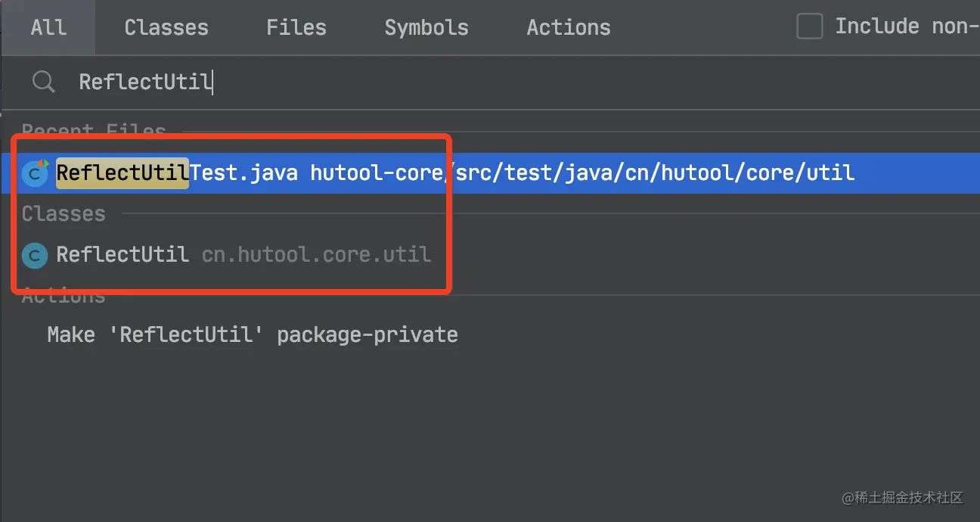Enable the Include non-project items checkbox
This screenshot has width=980, height=522.
point(810,26)
